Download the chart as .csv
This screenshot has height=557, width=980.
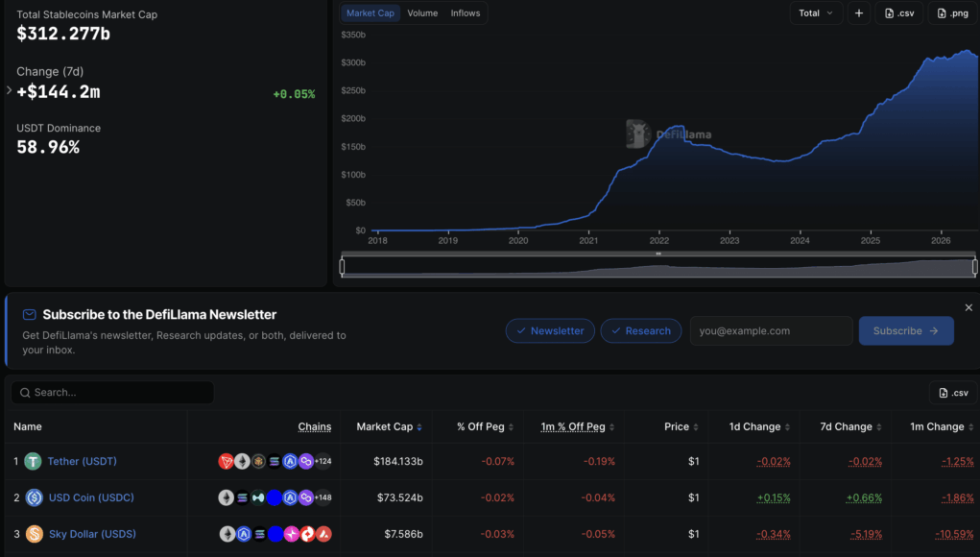point(899,13)
